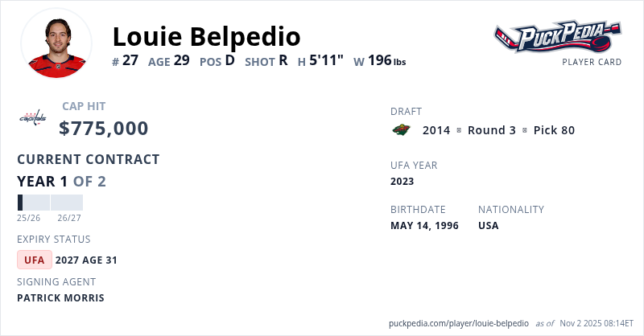Click the Round 3 draft text
Viewport: 644px width, 336px height.
[491, 130]
